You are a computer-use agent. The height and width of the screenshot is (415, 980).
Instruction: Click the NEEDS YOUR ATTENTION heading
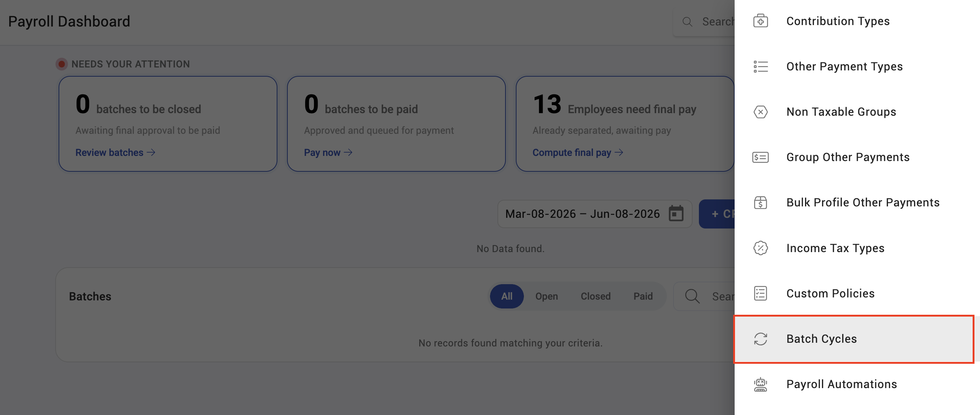[x=130, y=64]
